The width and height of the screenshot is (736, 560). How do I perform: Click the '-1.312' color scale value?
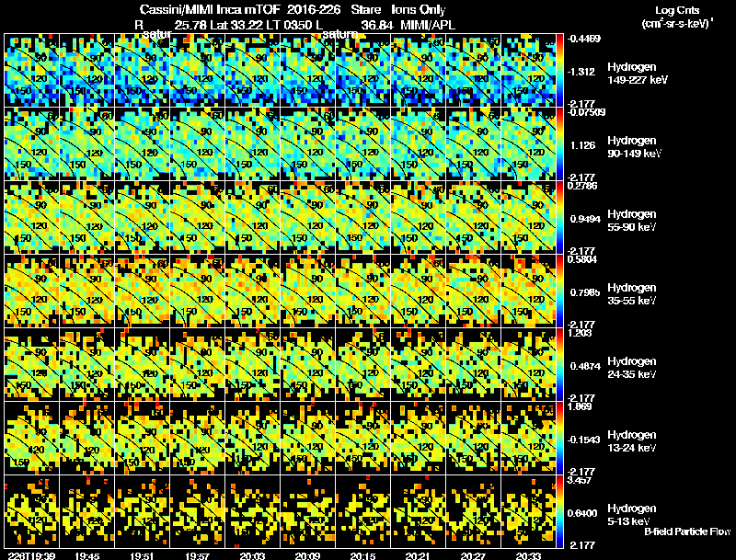click(581, 72)
